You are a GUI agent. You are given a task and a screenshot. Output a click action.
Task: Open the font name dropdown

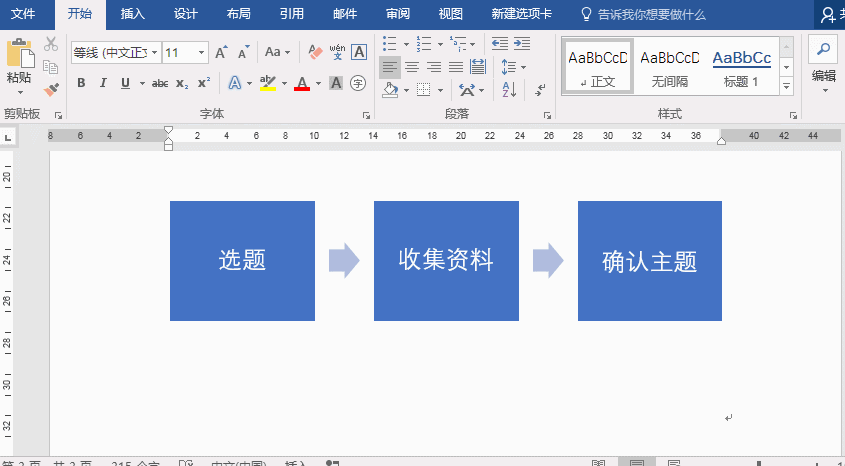153,52
